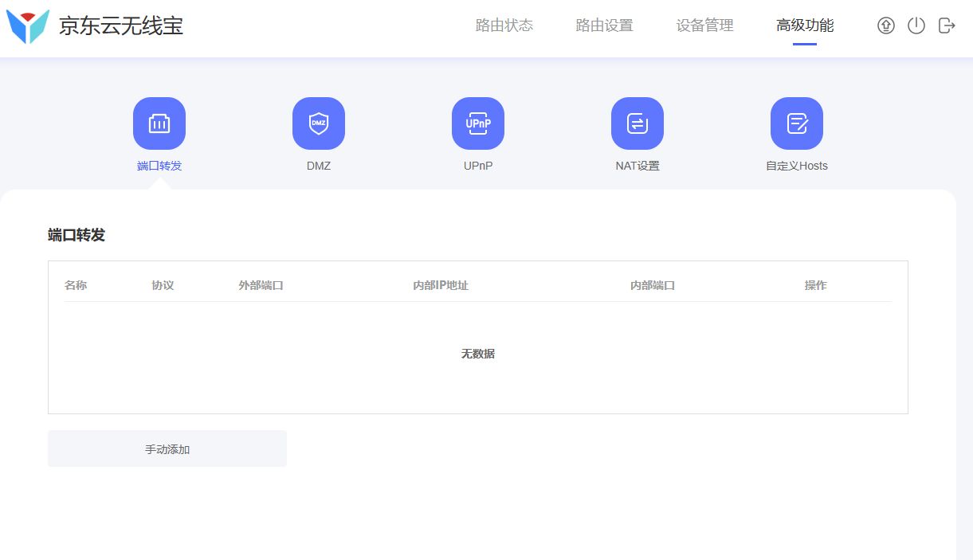Click the logout exit icon
The height and width of the screenshot is (560, 973).
pyautogui.click(x=947, y=25)
